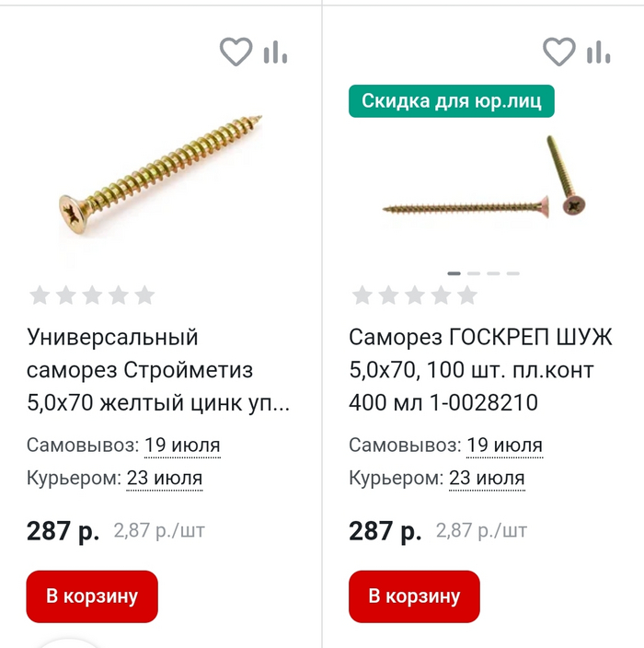The image size is (644, 648).
Task: Open Стройметиз screw product image
Action: tap(160, 174)
